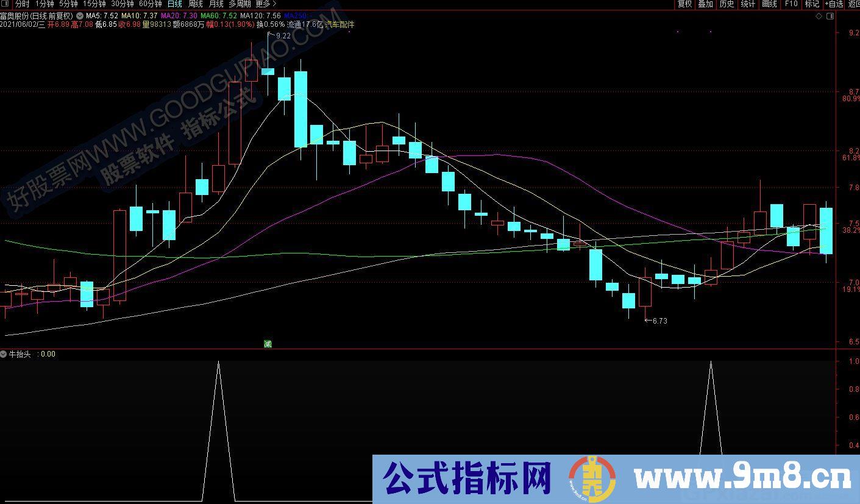Click the 叠加 overlay button
Viewport: 860px width, 504px height.
(x=706, y=4)
